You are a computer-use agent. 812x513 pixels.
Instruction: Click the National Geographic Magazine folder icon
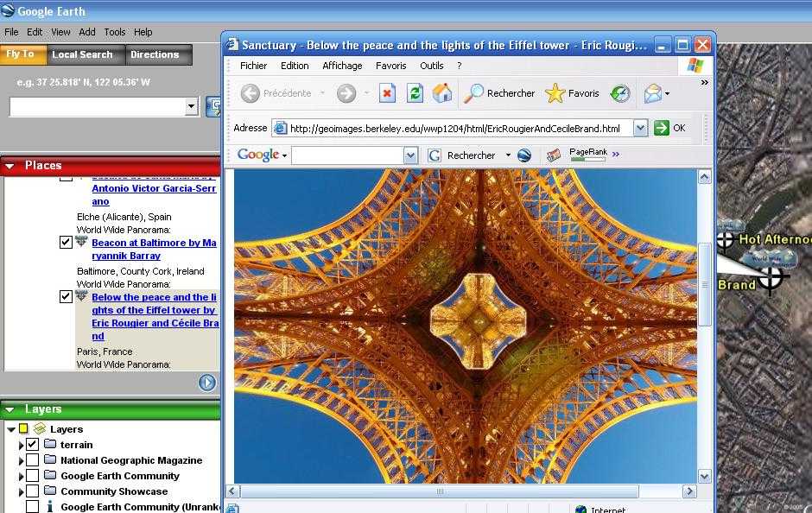(x=50, y=459)
